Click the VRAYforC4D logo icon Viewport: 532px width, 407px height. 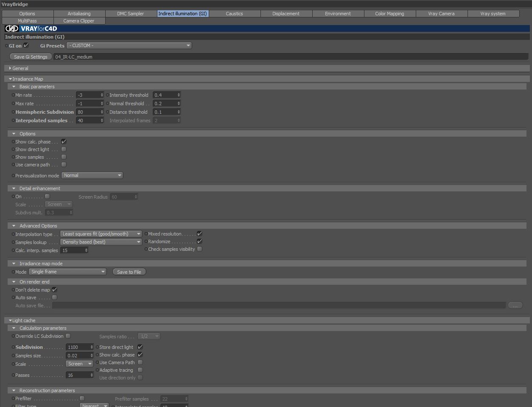click(12, 28)
